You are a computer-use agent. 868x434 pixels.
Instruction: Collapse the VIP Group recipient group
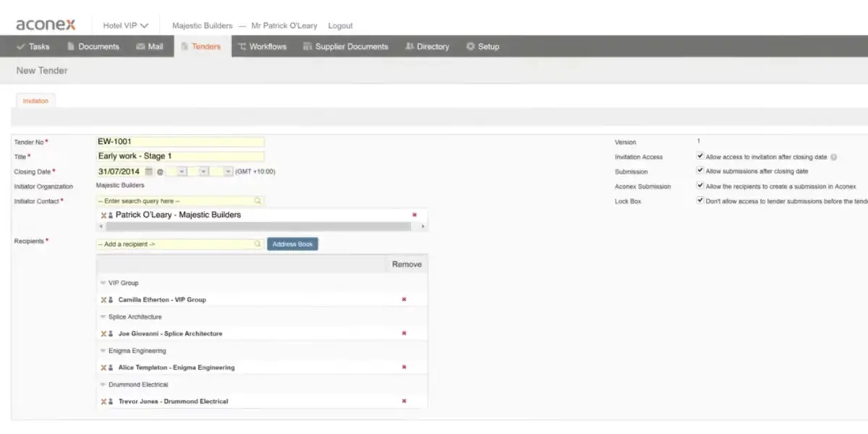[x=103, y=283]
